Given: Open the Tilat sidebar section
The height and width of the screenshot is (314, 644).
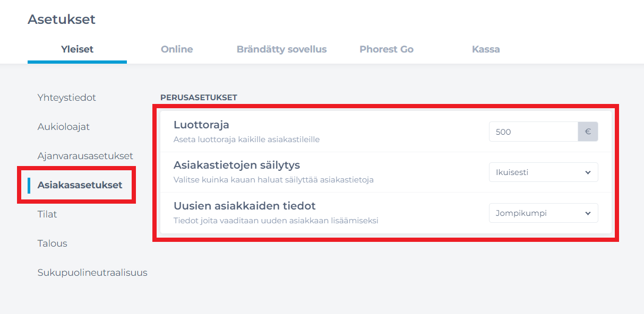Looking at the screenshot, I should pos(47,214).
